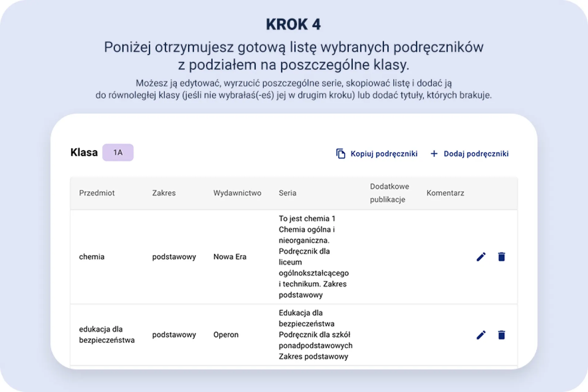Click the copy icon beside Kopiuj podręczniki
This screenshot has width=588, height=392.
(341, 153)
